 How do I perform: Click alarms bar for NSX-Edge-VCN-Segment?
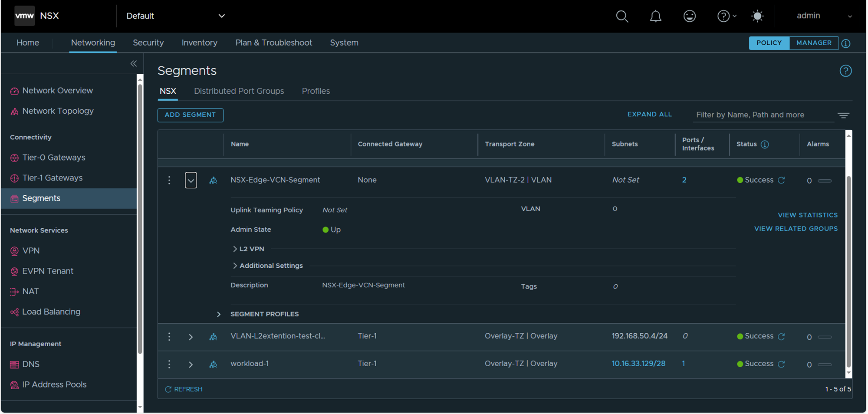pyautogui.click(x=825, y=181)
